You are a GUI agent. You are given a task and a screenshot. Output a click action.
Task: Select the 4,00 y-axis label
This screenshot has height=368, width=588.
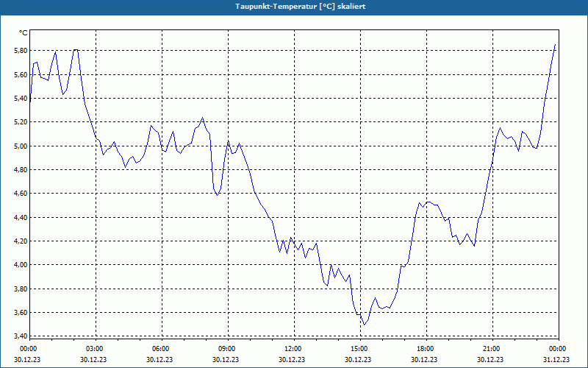tap(21, 265)
